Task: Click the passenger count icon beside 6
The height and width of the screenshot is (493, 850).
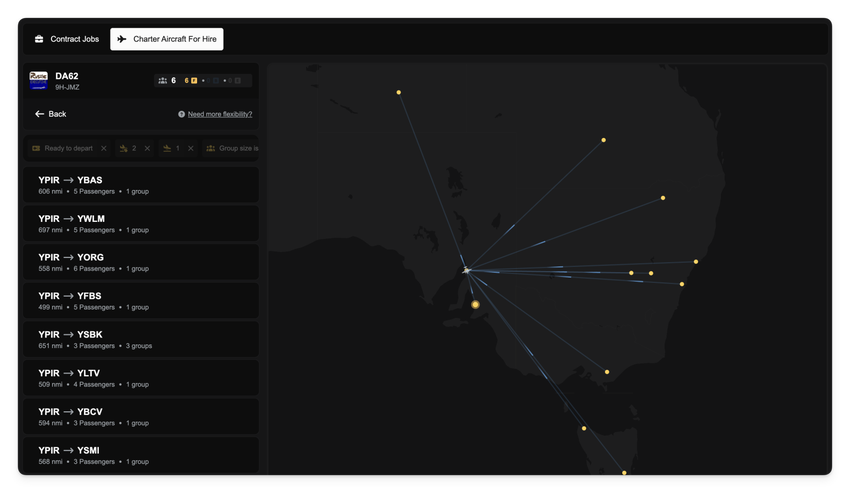Action: 163,81
